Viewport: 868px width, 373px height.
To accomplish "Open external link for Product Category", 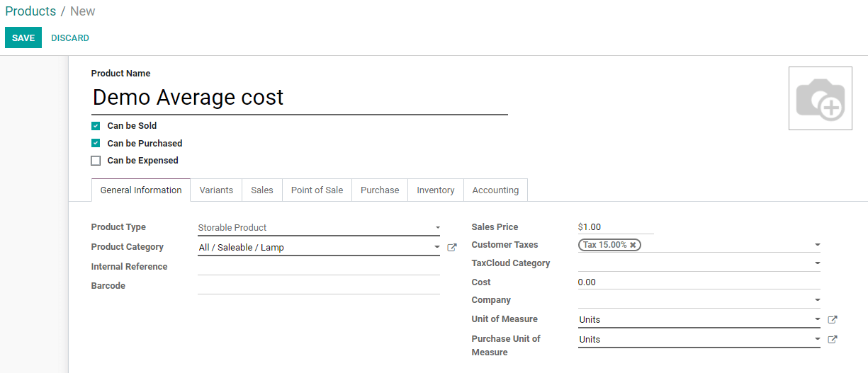I will click(x=452, y=248).
